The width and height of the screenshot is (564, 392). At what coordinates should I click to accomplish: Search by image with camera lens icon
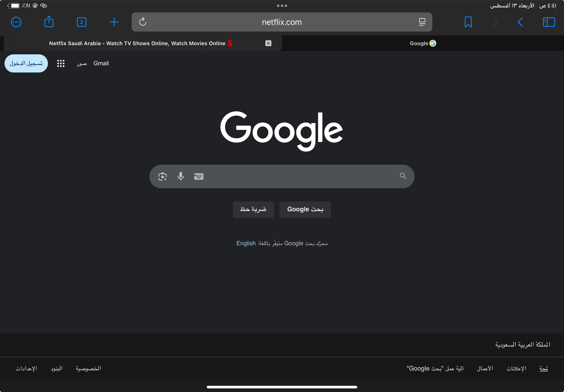coord(162,176)
